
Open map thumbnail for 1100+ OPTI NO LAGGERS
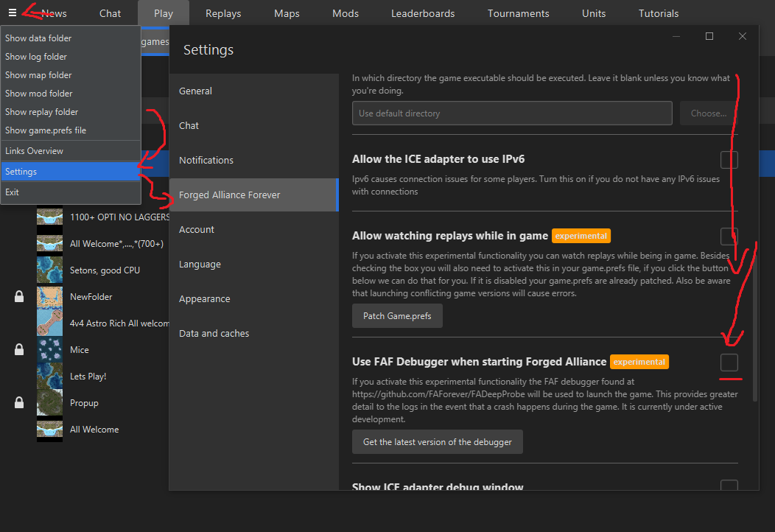tap(49, 217)
